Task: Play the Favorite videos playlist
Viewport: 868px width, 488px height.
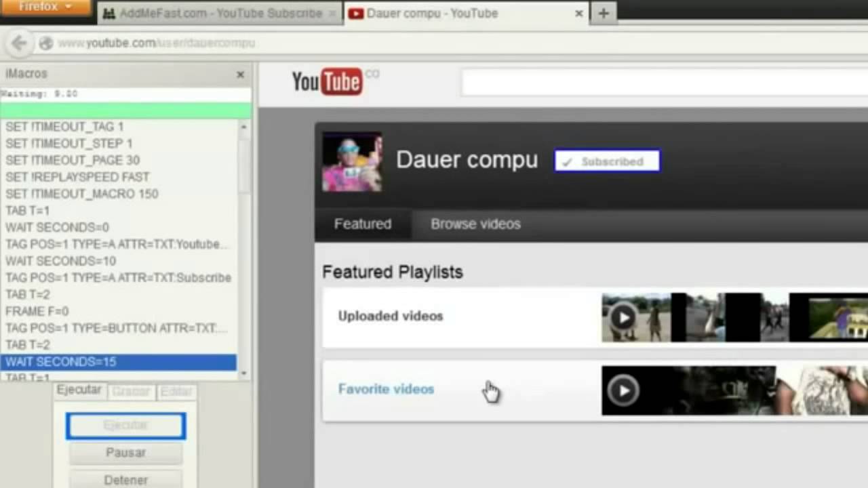Action: (x=623, y=390)
